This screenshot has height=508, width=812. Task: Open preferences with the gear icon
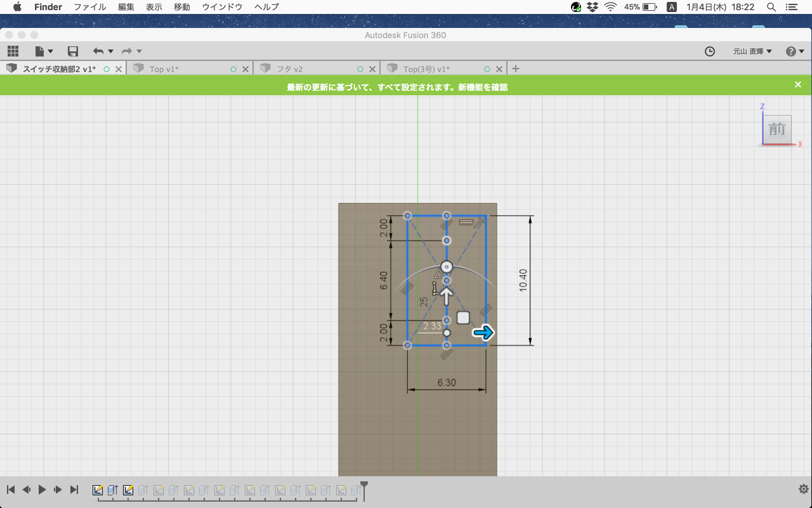point(802,488)
